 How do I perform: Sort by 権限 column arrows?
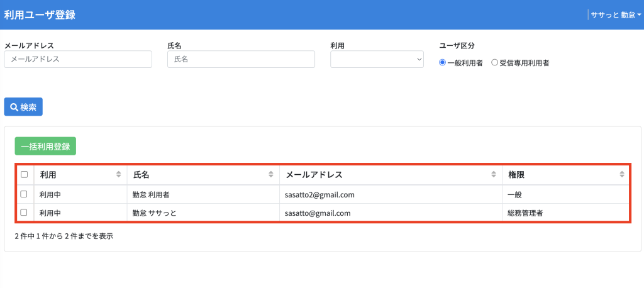[x=622, y=174]
